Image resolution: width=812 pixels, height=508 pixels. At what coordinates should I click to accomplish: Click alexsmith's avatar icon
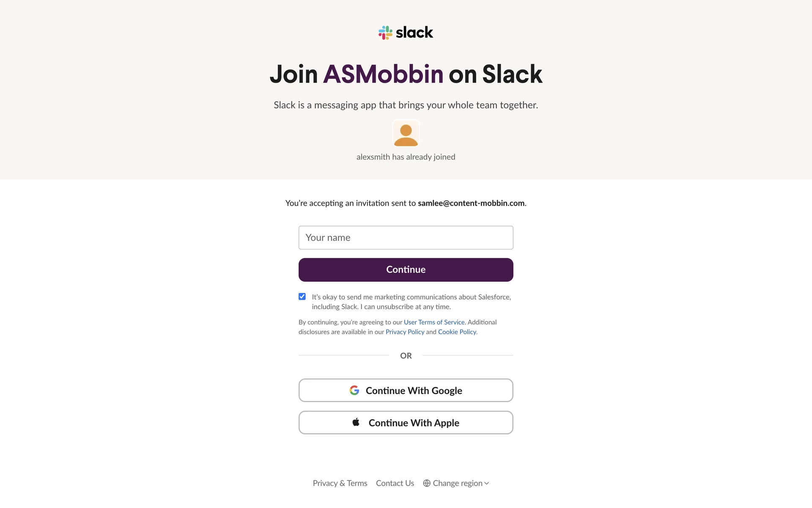[406, 133]
